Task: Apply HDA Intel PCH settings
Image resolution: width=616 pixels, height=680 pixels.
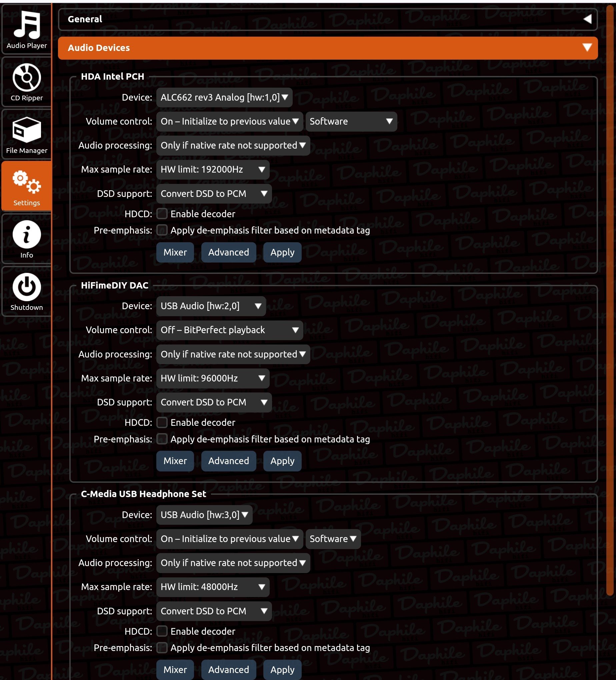Action: click(x=282, y=252)
